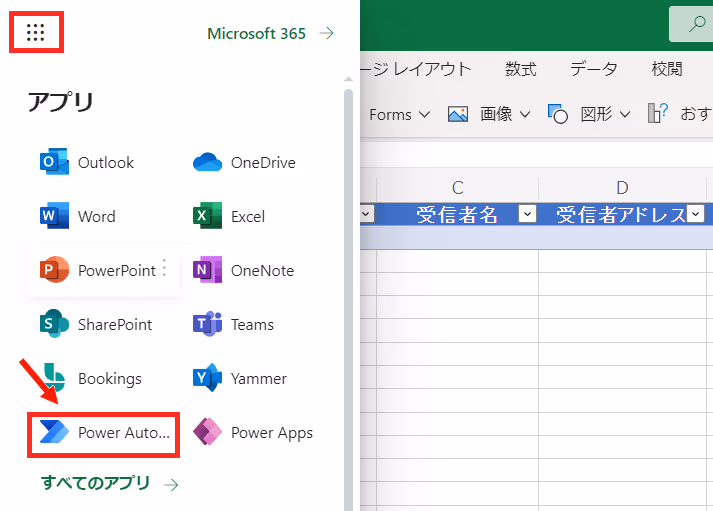The height and width of the screenshot is (511, 713).
Task: Open filter dropdown for 受信者名 column
Action: 527,213
